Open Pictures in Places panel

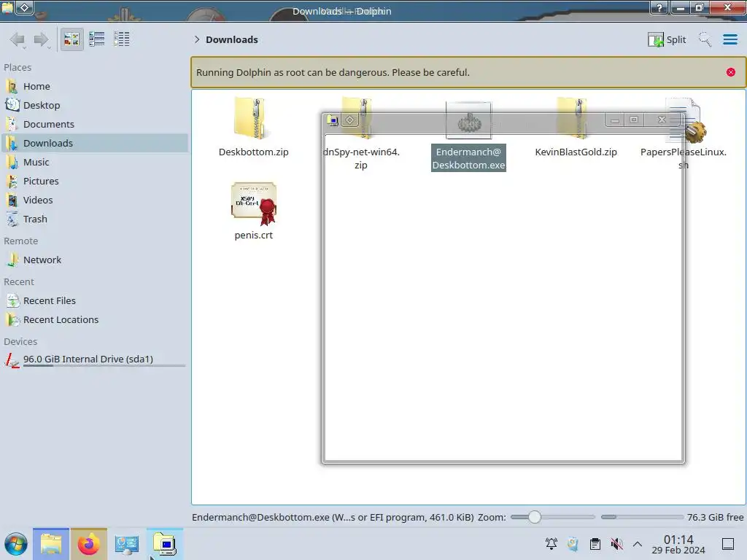(x=95, y=182)
